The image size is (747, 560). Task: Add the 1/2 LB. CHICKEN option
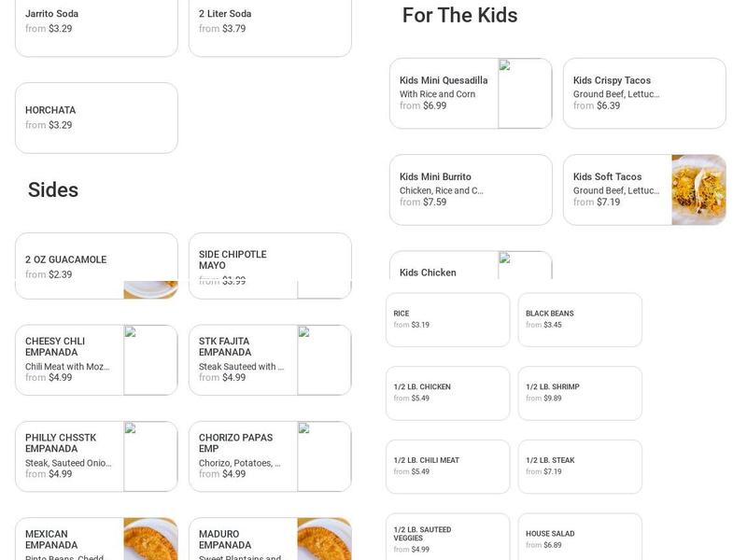point(447,393)
